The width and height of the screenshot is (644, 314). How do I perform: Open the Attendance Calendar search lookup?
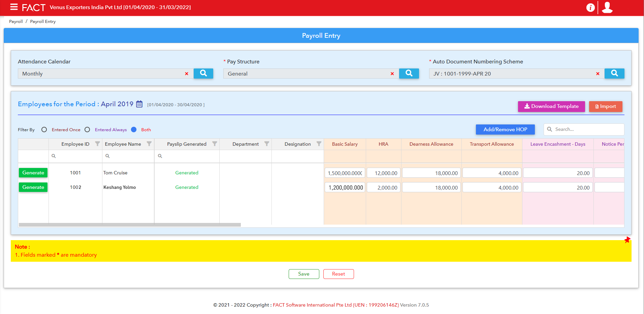click(203, 73)
